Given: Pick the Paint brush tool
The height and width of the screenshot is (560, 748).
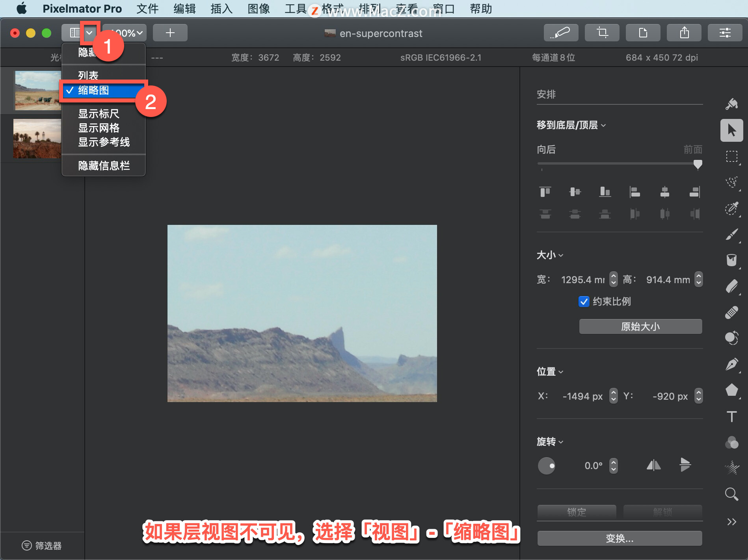Looking at the screenshot, I should click(732, 234).
